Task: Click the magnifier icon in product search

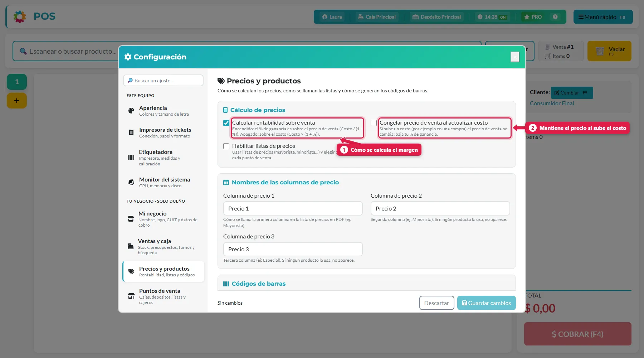Action: point(23,51)
